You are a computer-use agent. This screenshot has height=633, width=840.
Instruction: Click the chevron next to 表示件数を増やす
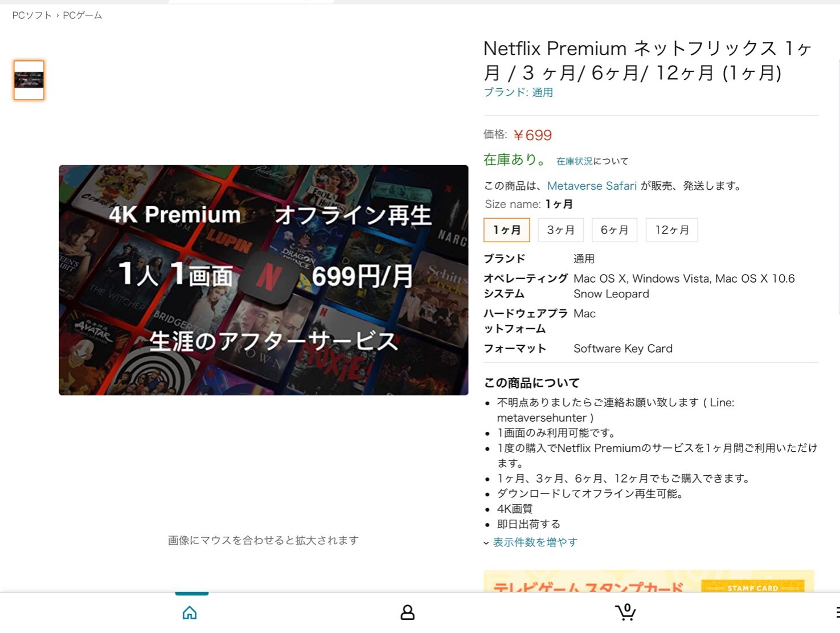[x=486, y=543]
